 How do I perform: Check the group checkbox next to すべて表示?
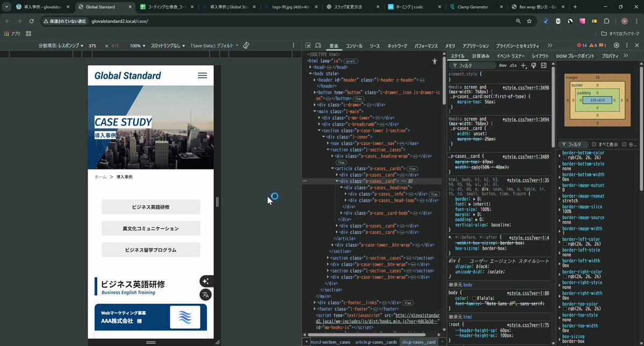point(624,144)
